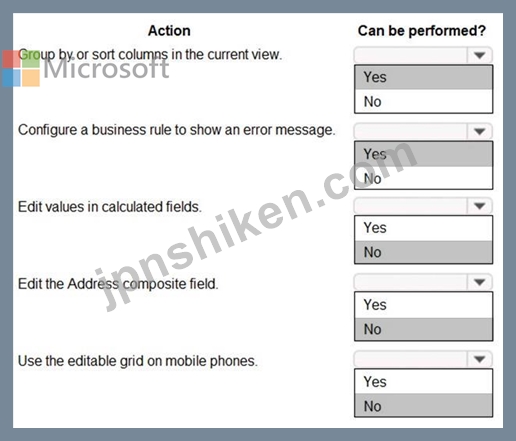The width and height of the screenshot is (516, 441).
Task: Select Yes for Group by or sort columns
Action: pos(423,77)
